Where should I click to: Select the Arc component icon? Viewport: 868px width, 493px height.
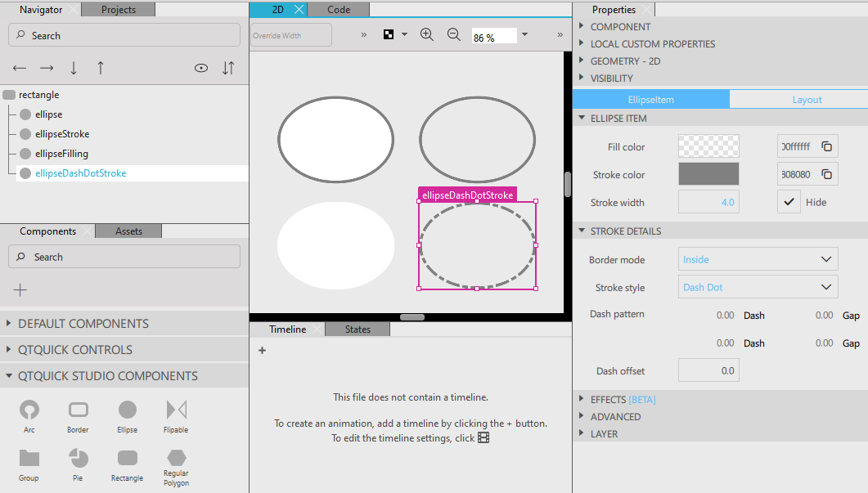click(29, 410)
